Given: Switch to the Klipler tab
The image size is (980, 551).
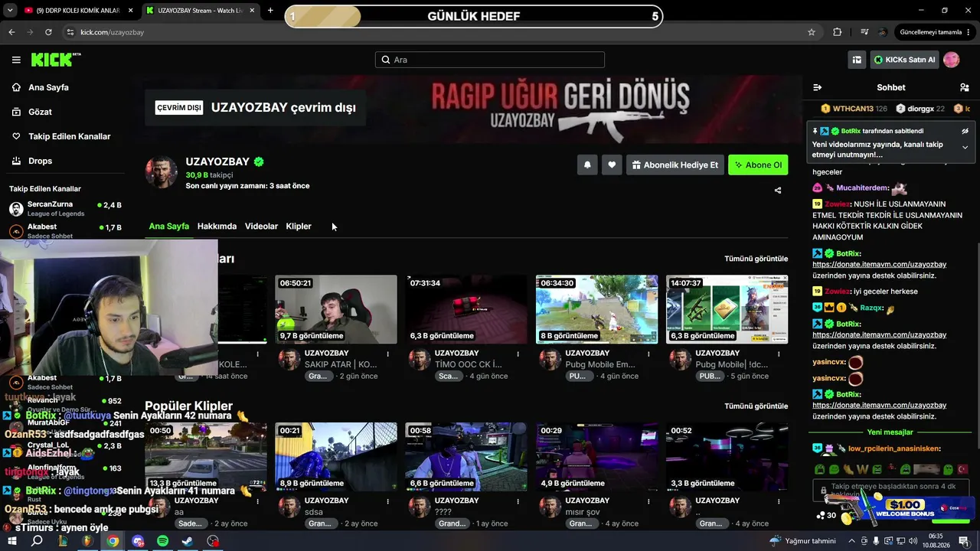Looking at the screenshot, I should (299, 227).
